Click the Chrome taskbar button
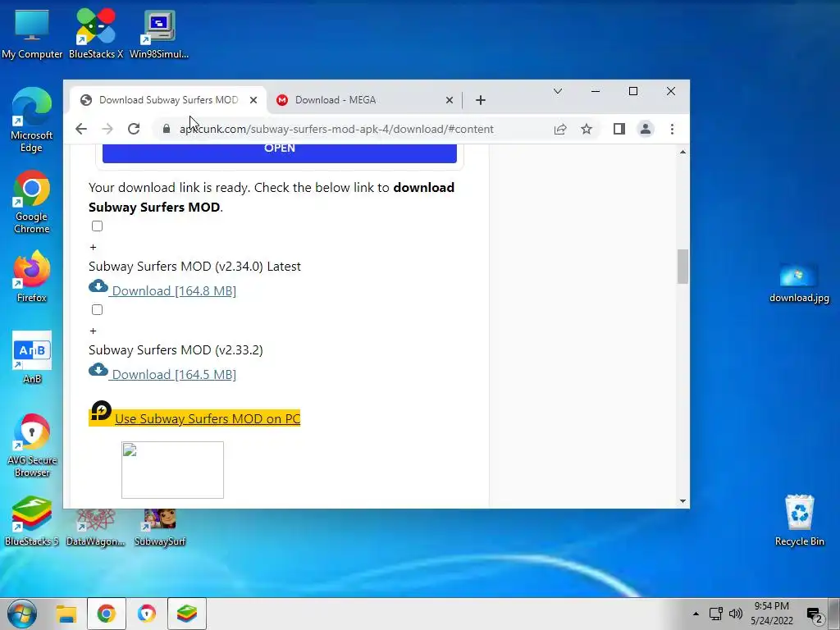Viewport: 840px width, 630px height. (106, 614)
